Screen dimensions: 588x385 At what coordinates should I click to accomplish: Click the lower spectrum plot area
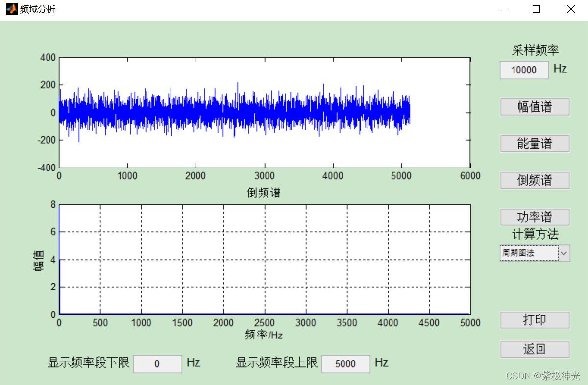coord(265,260)
